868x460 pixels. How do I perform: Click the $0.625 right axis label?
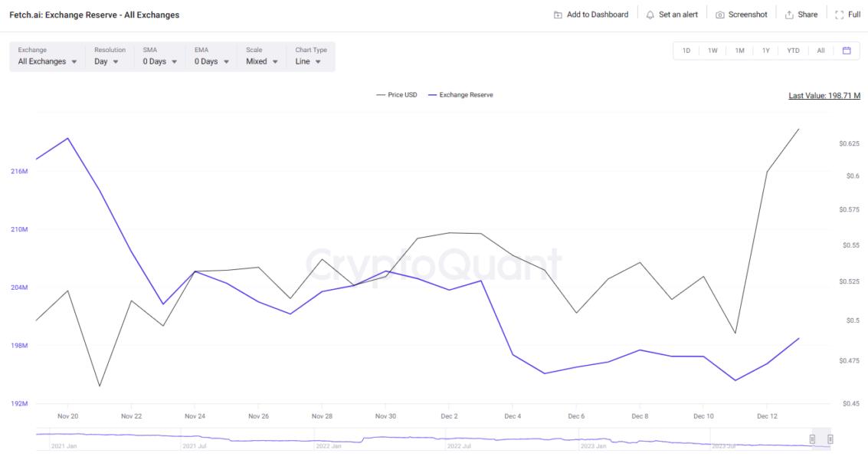click(x=849, y=143)
